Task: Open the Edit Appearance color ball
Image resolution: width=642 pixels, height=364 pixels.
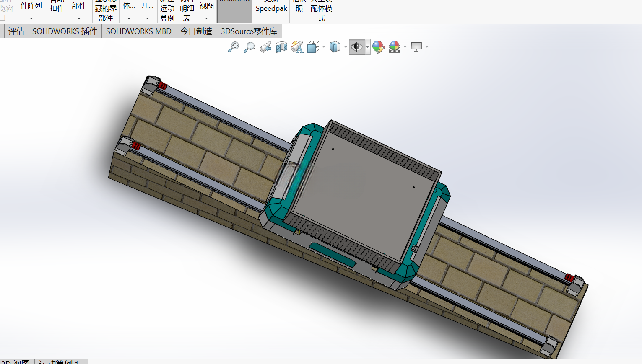Action: coord(378,47)
